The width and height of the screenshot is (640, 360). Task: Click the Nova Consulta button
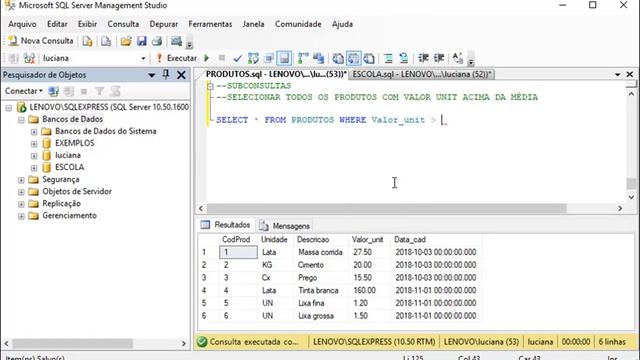(41, 41)
